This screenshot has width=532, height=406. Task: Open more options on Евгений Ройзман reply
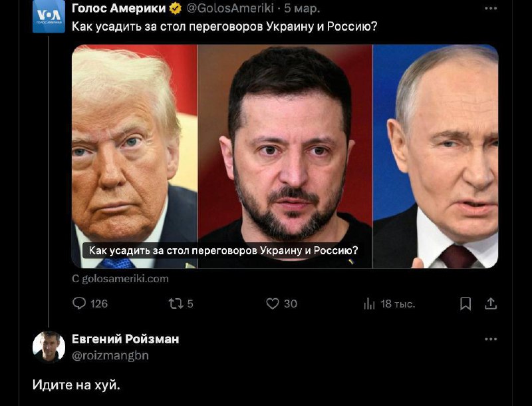pos(491,339)
